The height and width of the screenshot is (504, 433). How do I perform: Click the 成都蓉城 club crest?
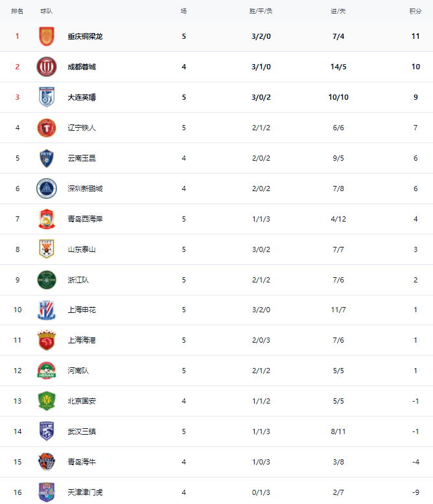pos(47,67)
